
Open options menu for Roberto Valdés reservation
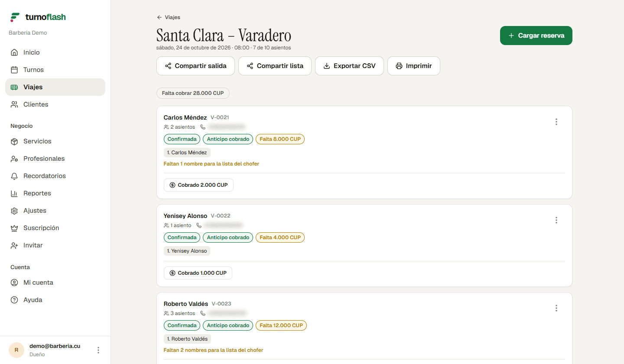tap(556, 308)
